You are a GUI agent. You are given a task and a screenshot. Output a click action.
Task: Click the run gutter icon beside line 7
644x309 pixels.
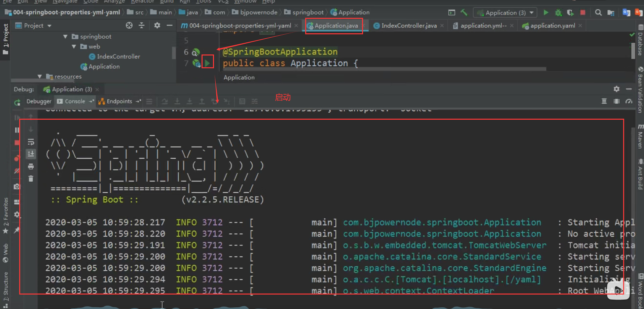click(x=208, y=63)
